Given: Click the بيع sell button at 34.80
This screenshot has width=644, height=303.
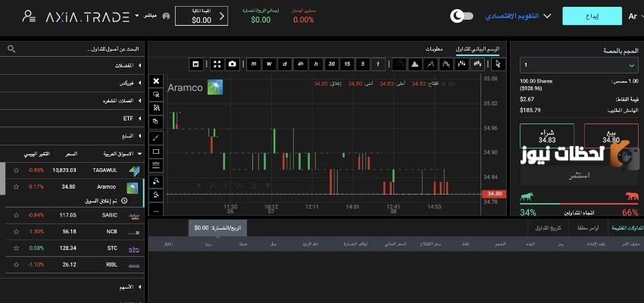Looking at the screenshot, I should click(611, 136).
